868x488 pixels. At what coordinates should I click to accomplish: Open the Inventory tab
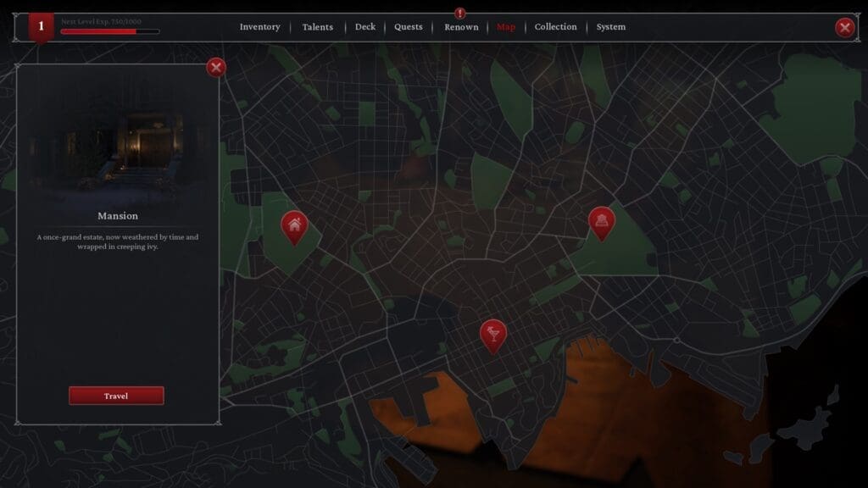[259, 26]
